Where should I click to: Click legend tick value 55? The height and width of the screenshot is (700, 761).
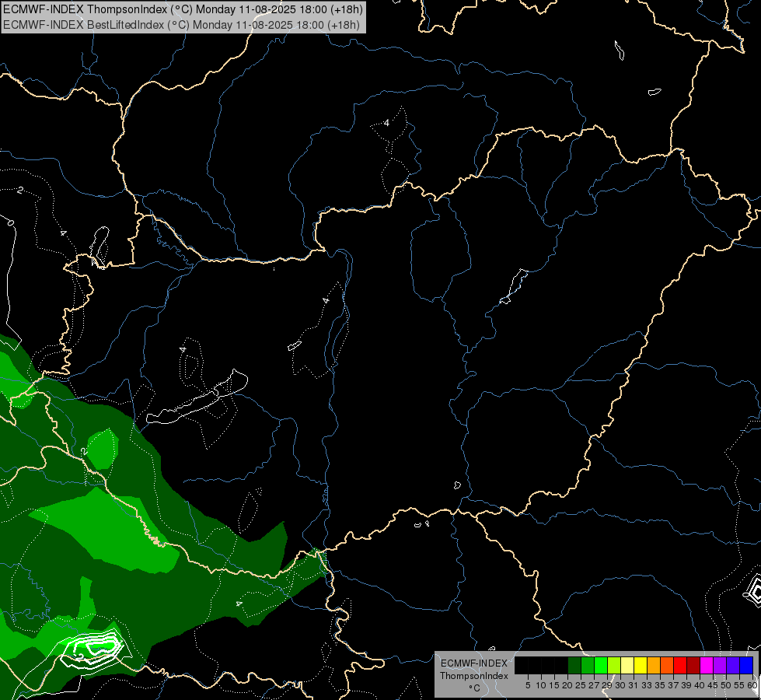click(x=739, y=685)
